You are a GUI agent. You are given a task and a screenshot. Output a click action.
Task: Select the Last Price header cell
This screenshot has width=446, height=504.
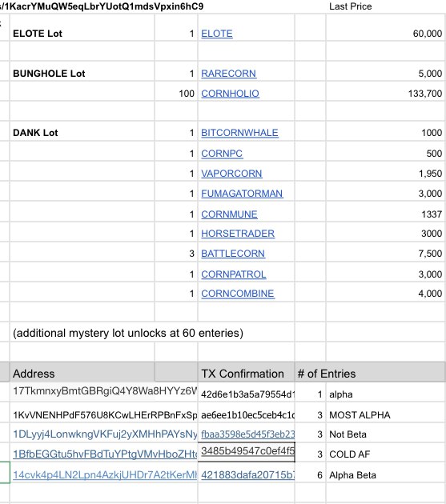point(385,6)
